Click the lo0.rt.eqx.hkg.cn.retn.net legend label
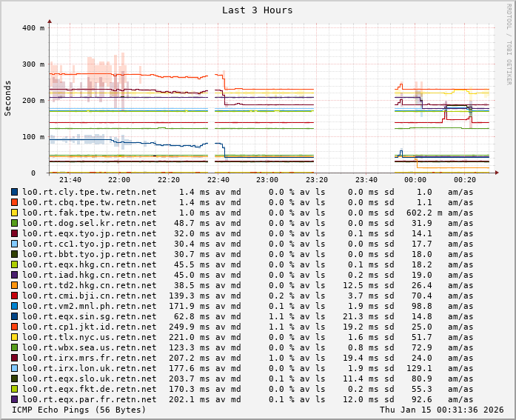The image size is (516, 420). click(89, 264)
